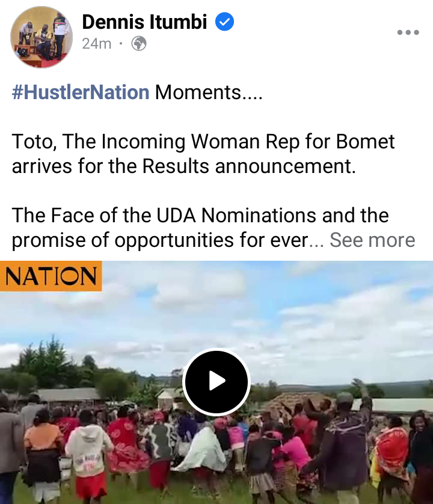Open the #HustlerNation hashtag

click(x=81, y=93)
